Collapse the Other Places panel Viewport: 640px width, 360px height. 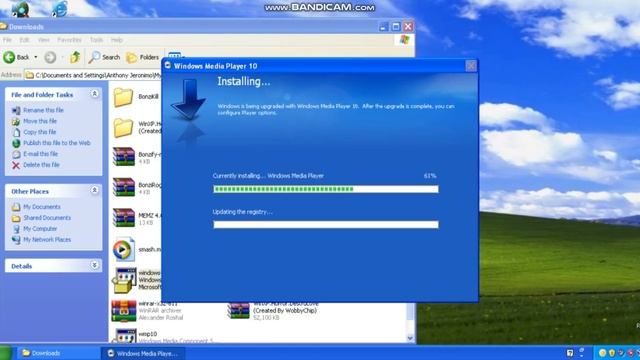(95, 191)
